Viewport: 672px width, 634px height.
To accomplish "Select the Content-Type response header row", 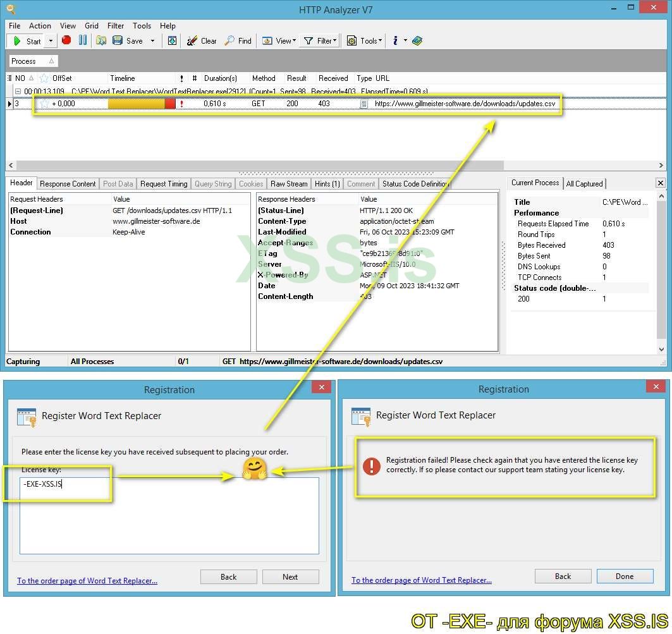I will [377, 221].
